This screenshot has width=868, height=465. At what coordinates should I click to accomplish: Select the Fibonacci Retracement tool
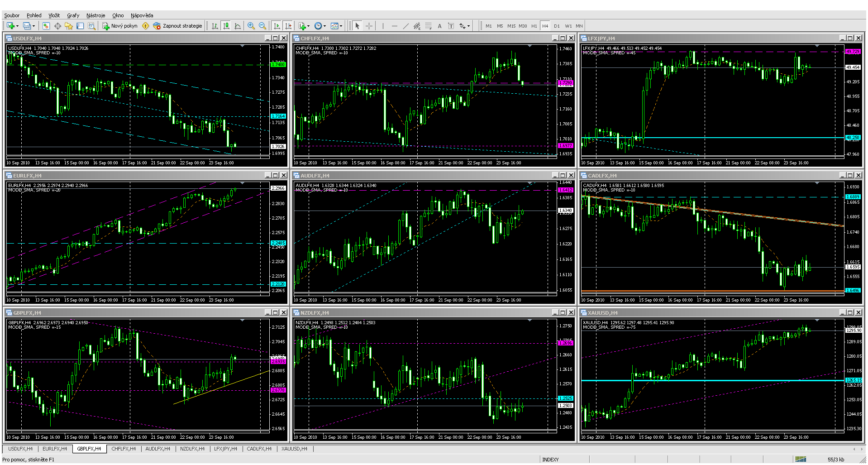click(428, 26)
